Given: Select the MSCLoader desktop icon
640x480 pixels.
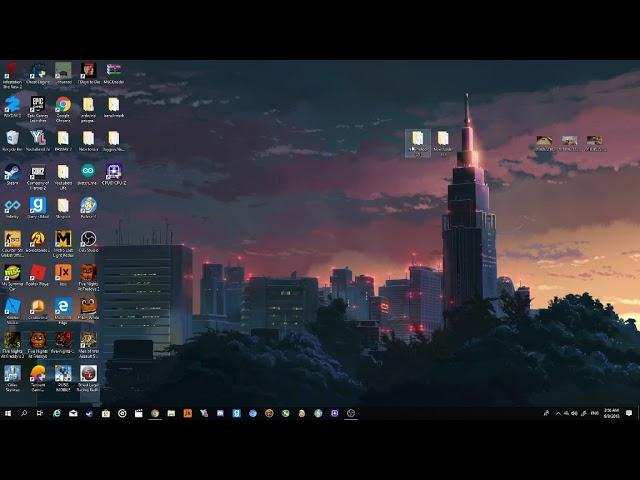Looking at the screenshot, I should [114, 74].
